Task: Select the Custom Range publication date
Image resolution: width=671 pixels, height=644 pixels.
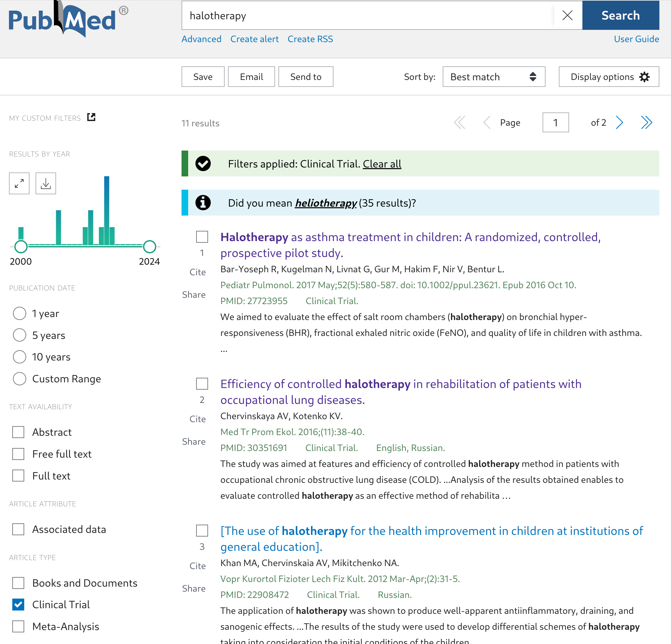Action: tap(20, 379)
